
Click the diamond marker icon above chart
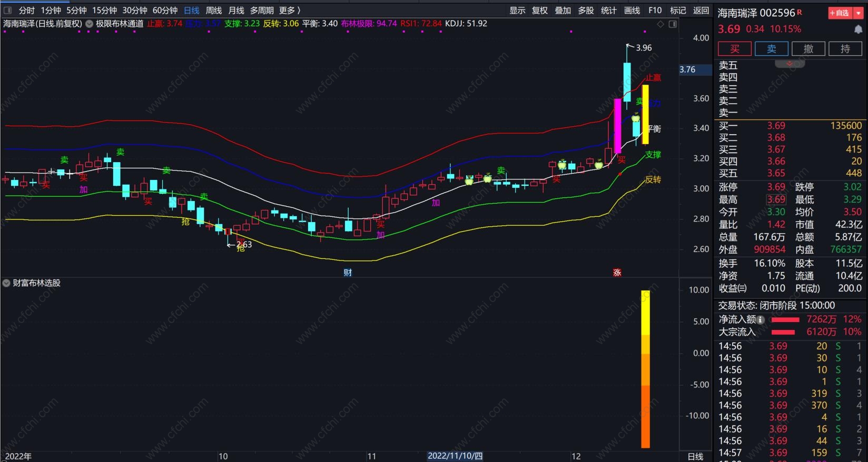(x=660, y=24)
